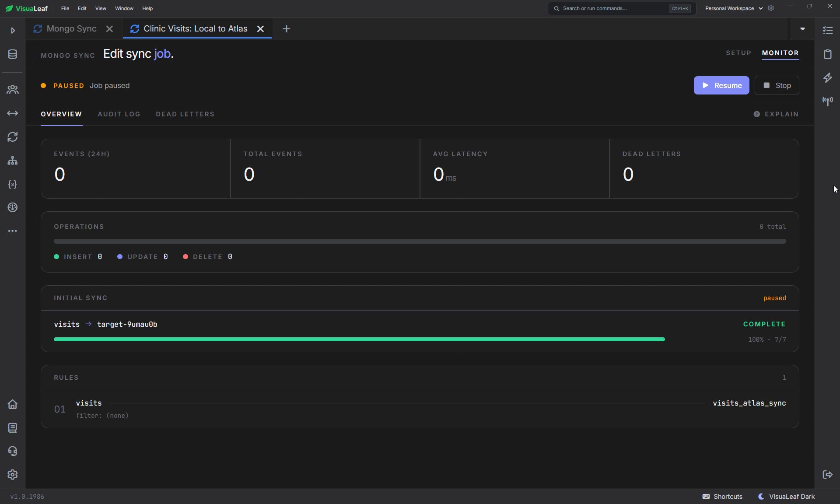Image resolution: width=840 pixels, height=504 pixels.
Task: Close the Mongo Sync tab
Action: click(109, 29)
